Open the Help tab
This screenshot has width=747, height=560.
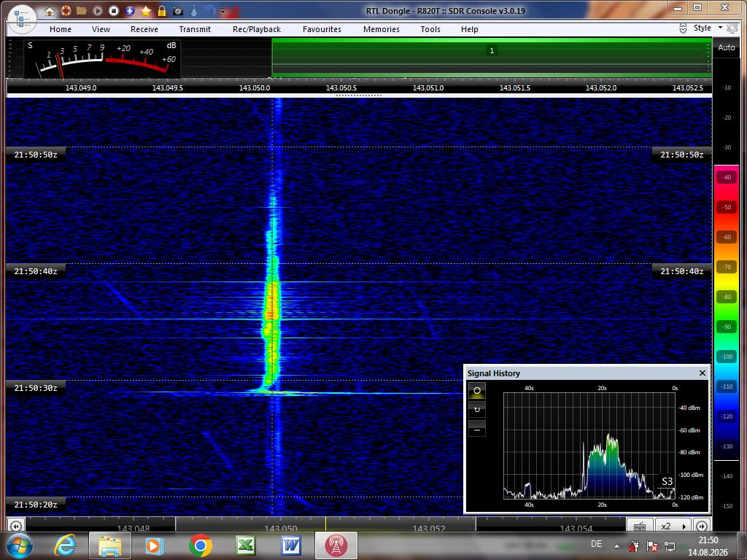point(469,29)
